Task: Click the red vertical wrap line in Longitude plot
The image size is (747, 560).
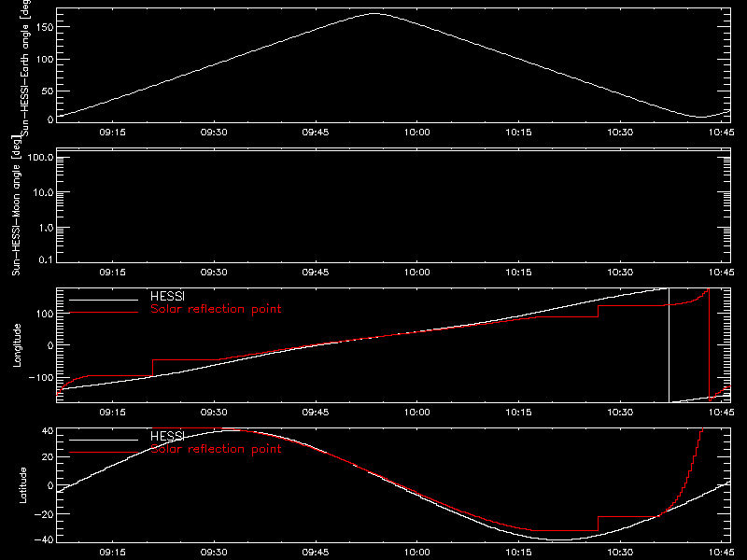Action: click(710, 345)
